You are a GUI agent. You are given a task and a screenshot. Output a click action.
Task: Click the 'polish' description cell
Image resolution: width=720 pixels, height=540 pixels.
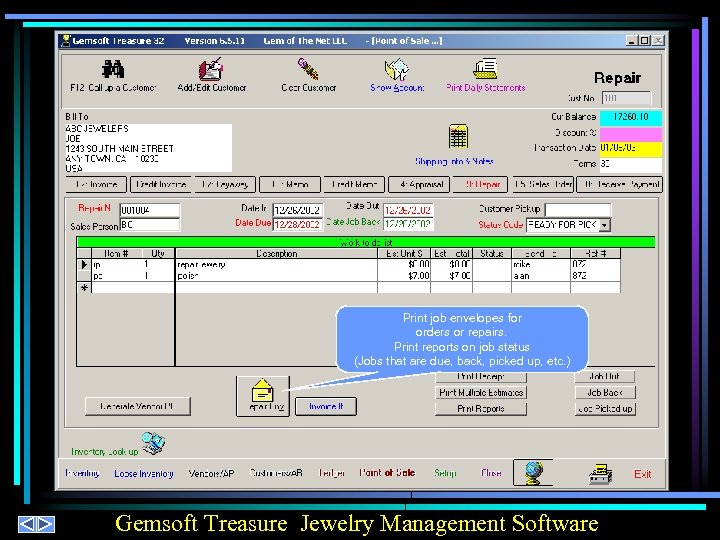click(276, 276)
